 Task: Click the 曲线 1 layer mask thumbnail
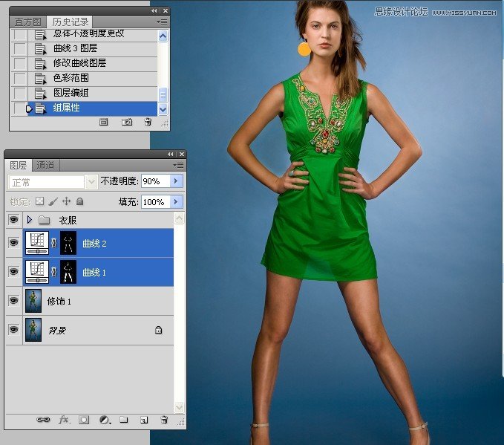coord(68,272)
